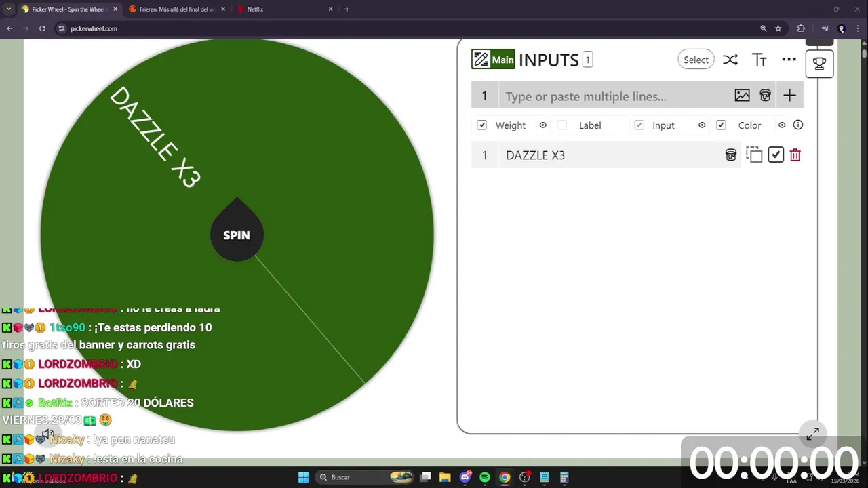This screenshot has height=488, width=868.
Task: Open a new browser tab
Action: (x=347, y=9)
